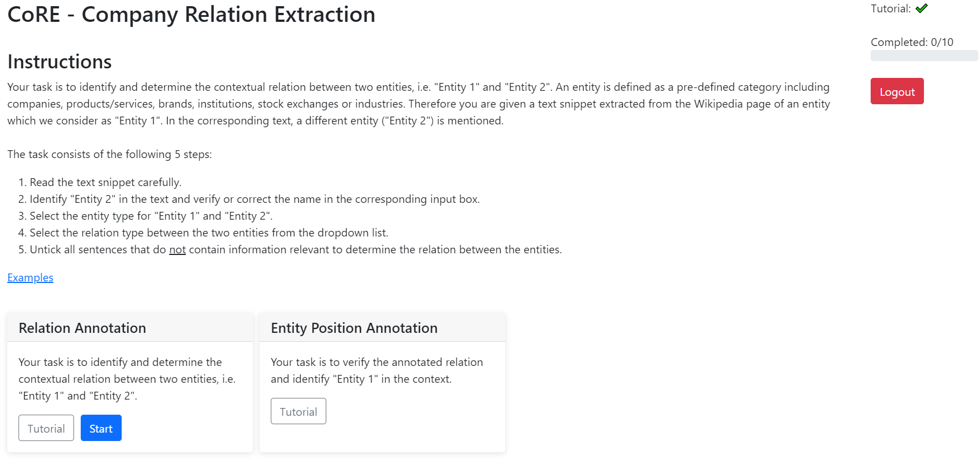This screenshot has height=464, width=980.
Task: Click the Instructions heading
Action: click(59, 62)
